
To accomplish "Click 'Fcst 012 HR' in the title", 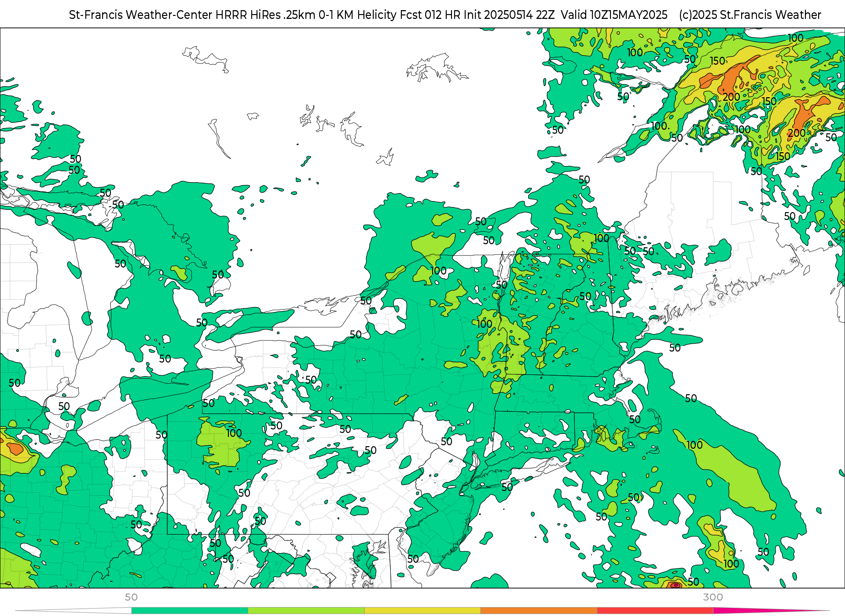I will pyautogui.click(x=430, y=15).
